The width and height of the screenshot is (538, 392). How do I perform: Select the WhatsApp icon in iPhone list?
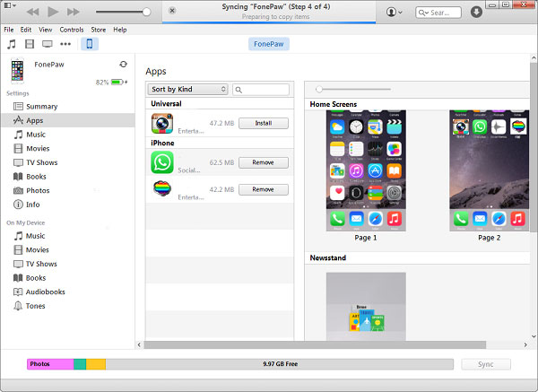[162, 162]
